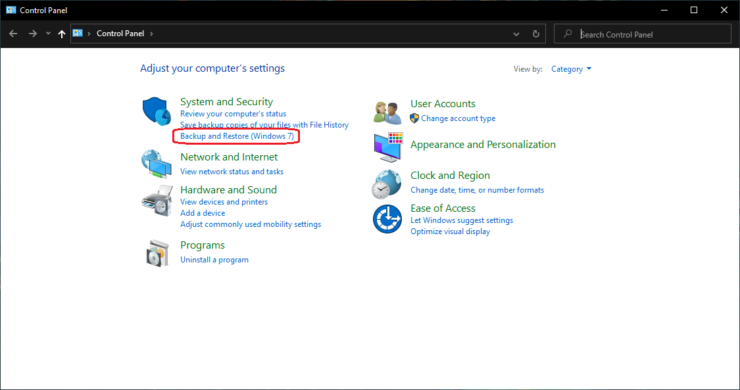740x390 pixels.
Task: Open the User Accounts category
Action: pos(443,103)
